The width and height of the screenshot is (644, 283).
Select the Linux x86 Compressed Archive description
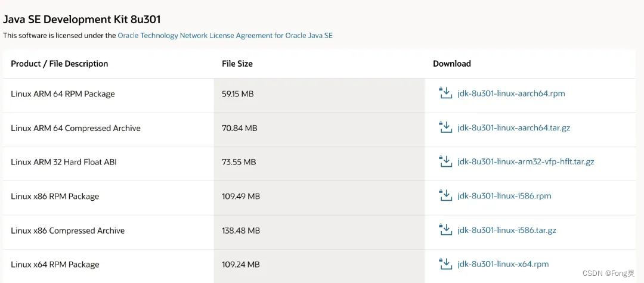[x=68, y=231]
